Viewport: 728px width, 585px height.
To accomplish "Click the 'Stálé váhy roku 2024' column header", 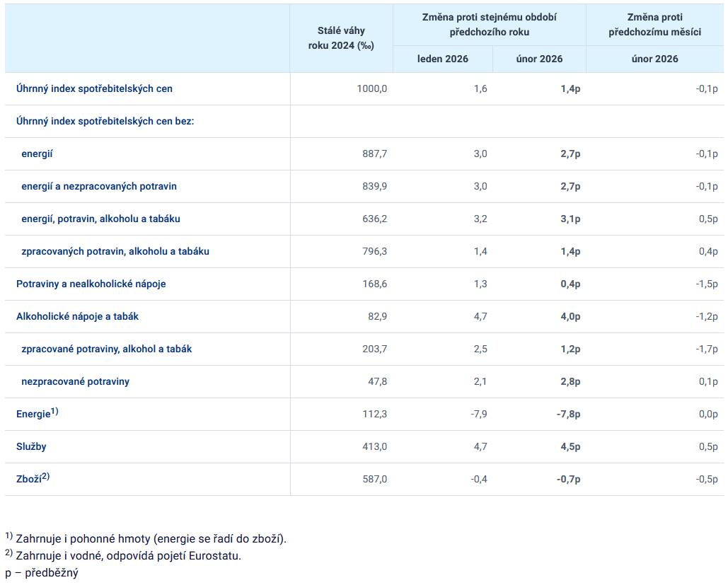I will tap(341, 38).
